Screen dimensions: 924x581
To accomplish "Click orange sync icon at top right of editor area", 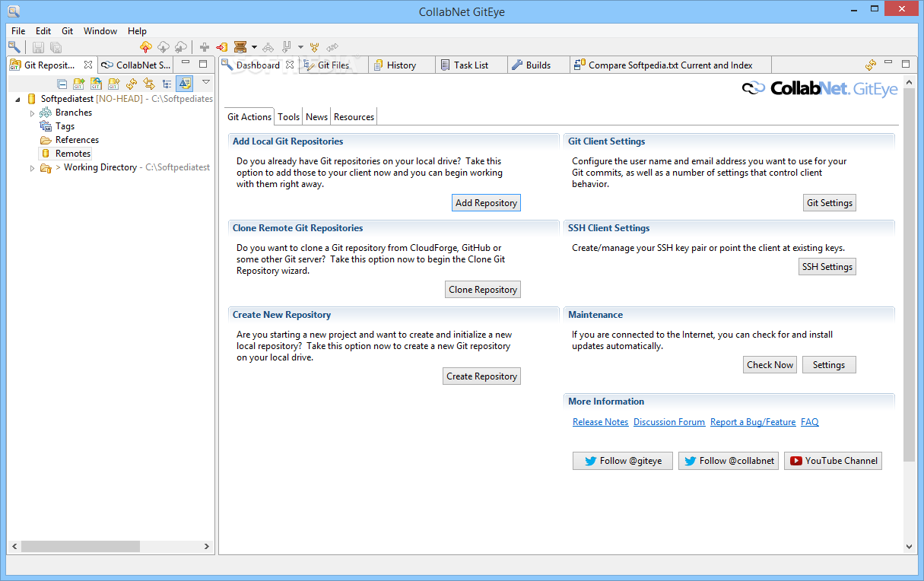I will click(x=871, y=65).
